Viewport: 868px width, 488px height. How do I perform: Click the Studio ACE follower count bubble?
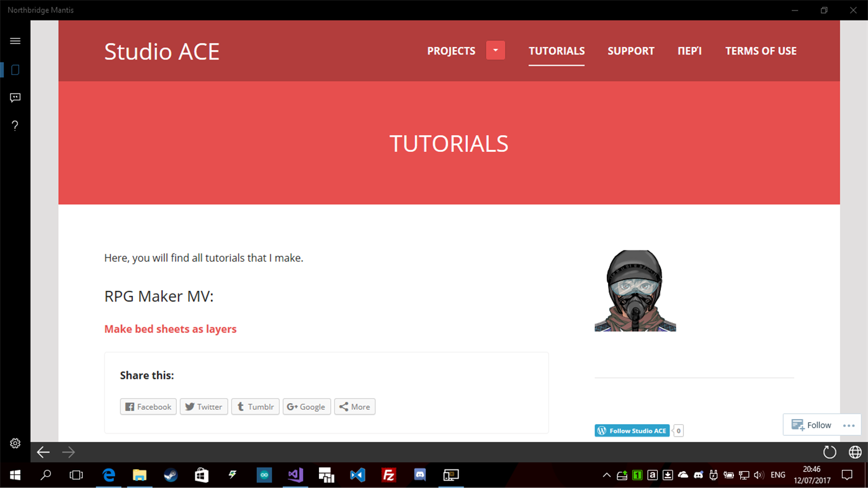click(678, 430)
